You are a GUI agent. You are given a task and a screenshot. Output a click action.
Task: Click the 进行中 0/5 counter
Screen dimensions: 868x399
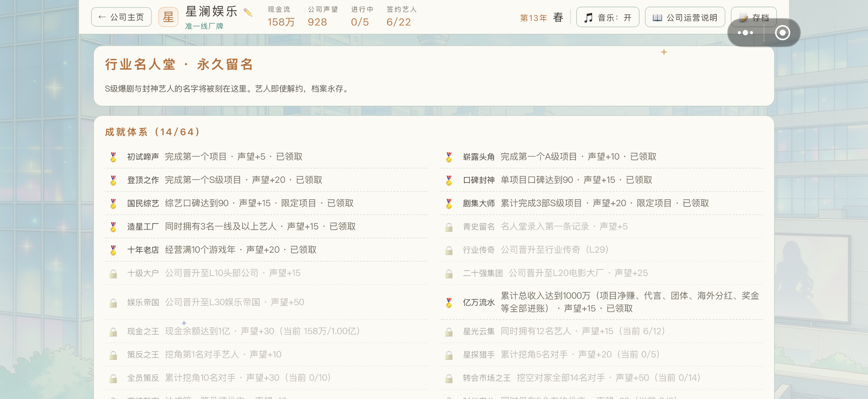tap(362, 17)
